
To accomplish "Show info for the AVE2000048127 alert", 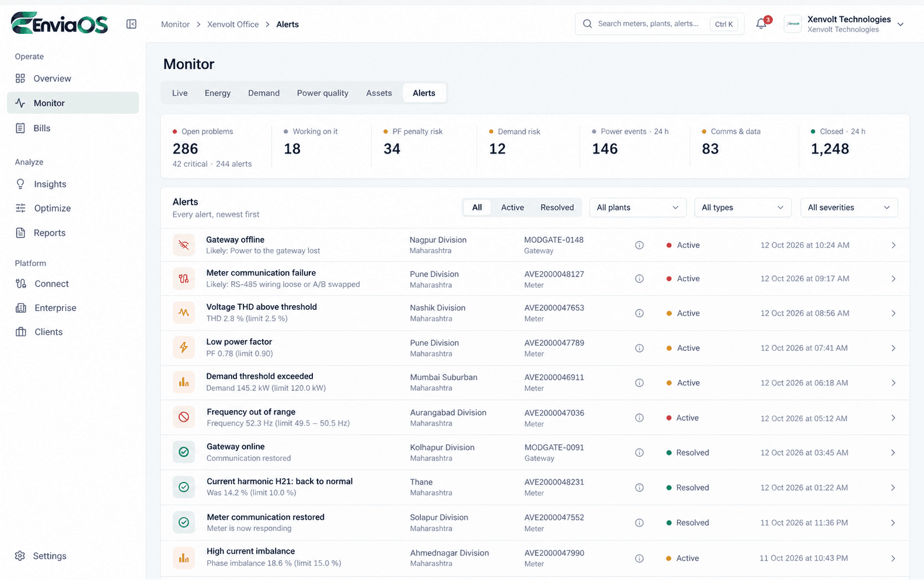I will pos(639,279).
